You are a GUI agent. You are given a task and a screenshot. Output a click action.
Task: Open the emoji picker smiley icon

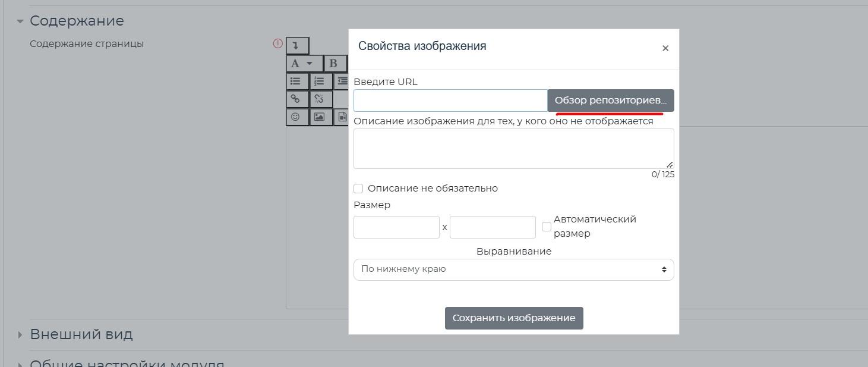point(296,117)
